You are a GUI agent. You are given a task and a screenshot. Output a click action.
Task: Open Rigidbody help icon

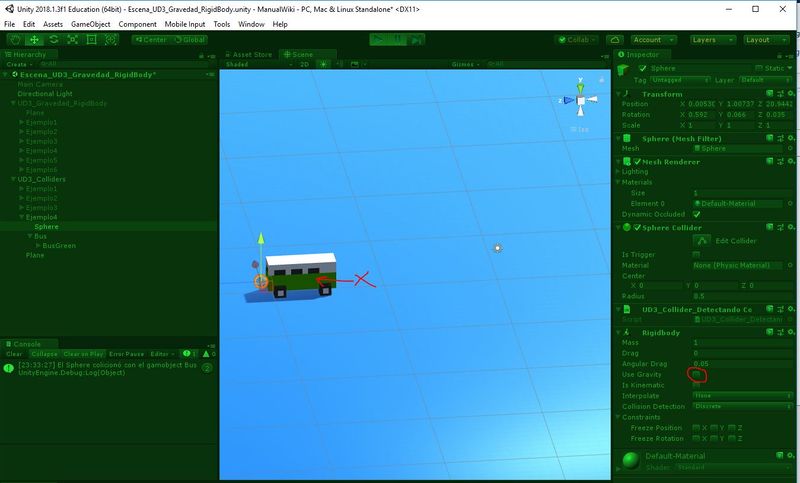(x=770, y=332)
